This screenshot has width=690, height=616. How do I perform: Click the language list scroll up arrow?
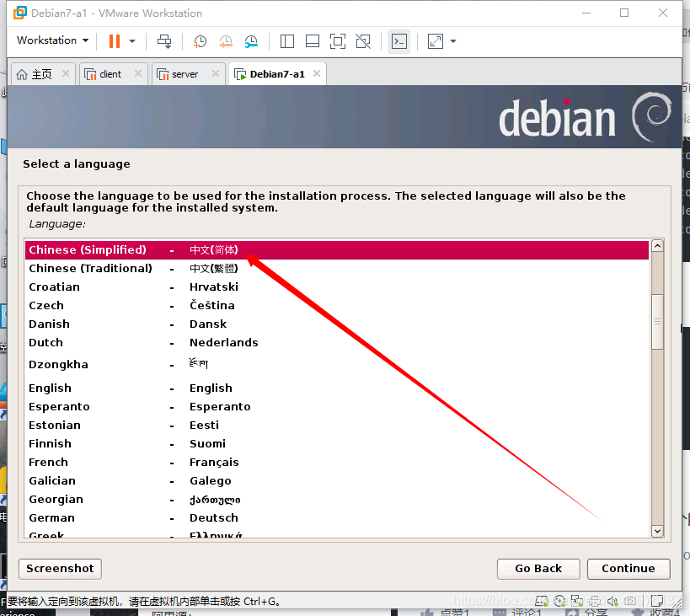tap(657, 246)
